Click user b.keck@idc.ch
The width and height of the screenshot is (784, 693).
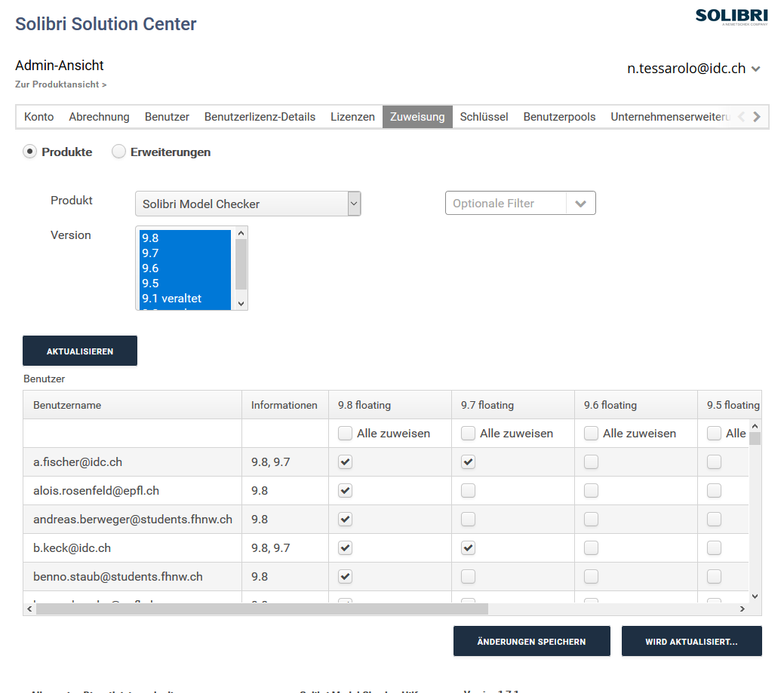point(72,548)
